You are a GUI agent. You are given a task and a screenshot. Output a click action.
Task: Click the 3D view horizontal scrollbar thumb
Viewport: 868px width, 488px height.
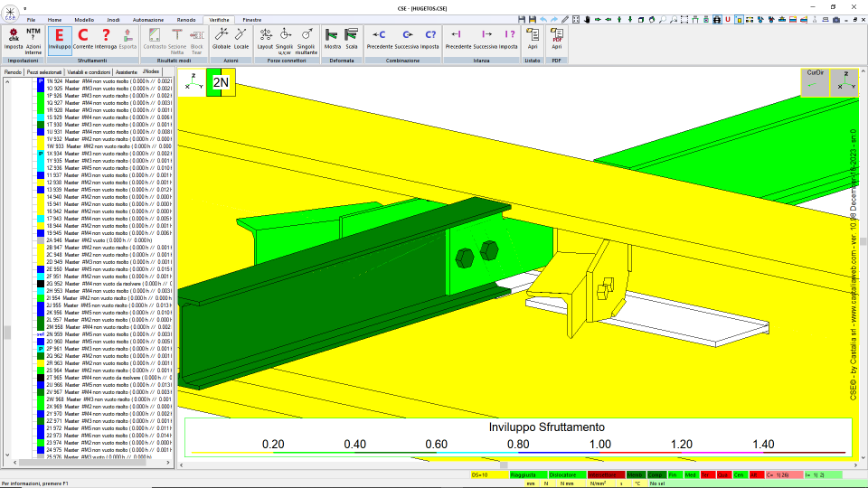[x=504, y=465]
